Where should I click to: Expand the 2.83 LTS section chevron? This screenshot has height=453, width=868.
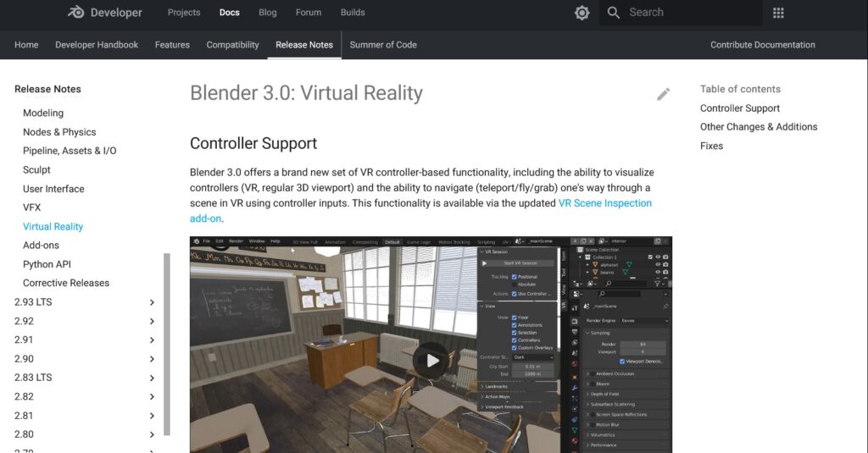[x=152, y=378]
